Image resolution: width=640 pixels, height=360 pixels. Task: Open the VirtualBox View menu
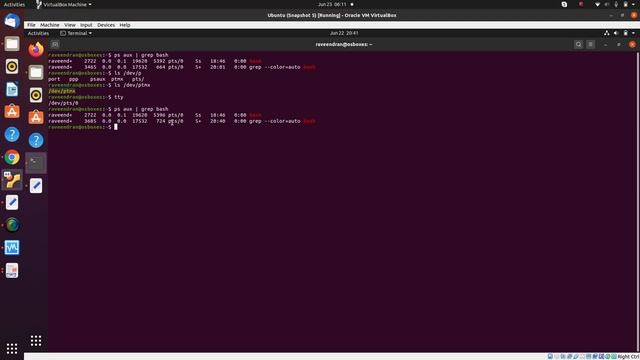(70, 25)
